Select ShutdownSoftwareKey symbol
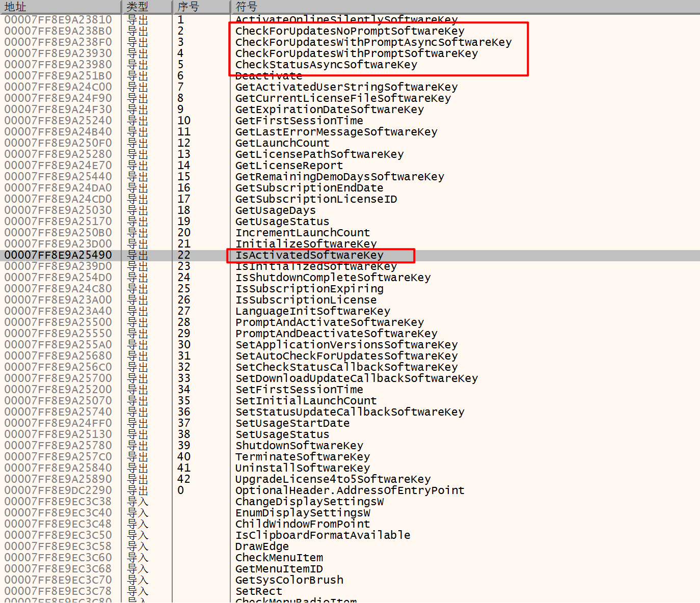 click(x=299, y=446)
